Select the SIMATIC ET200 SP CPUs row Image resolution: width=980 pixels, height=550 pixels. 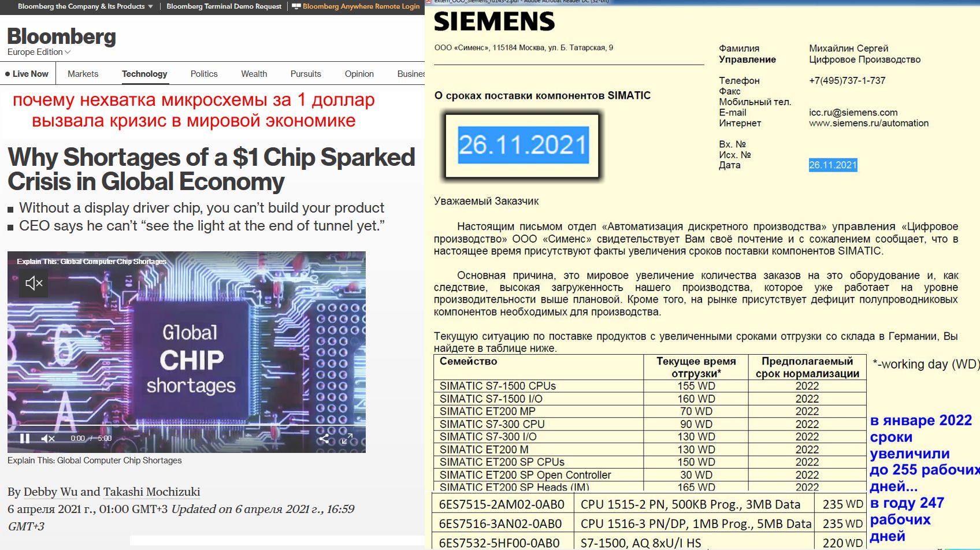tap(650, 462)
